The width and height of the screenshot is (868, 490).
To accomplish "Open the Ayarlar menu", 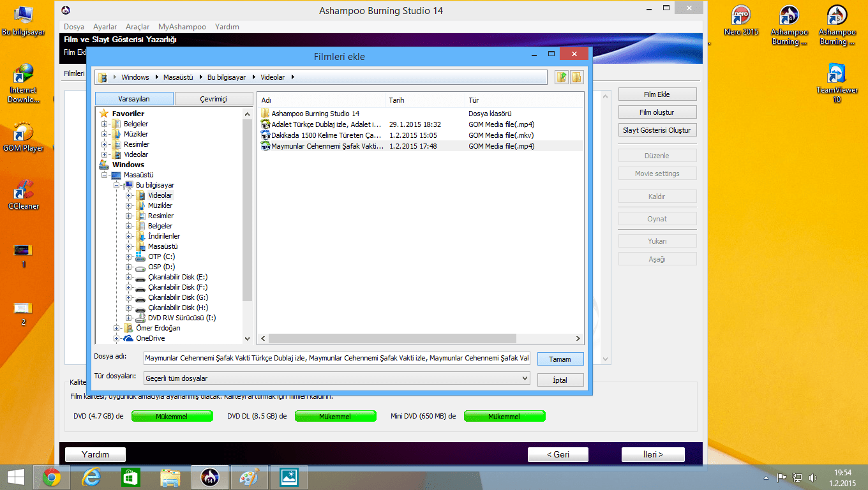I will click(x=105, y=27).
